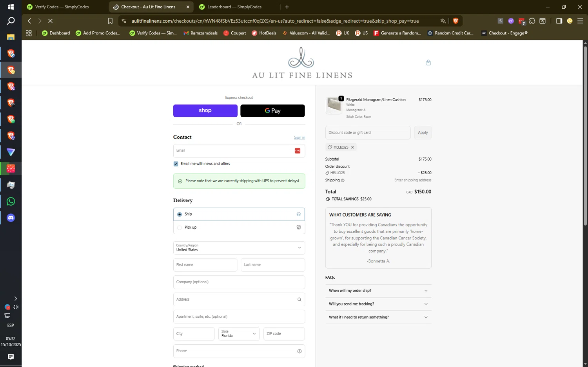Screen dimensions: 588x367
Task: Click the First name field
Action: [x=205, y=265]
